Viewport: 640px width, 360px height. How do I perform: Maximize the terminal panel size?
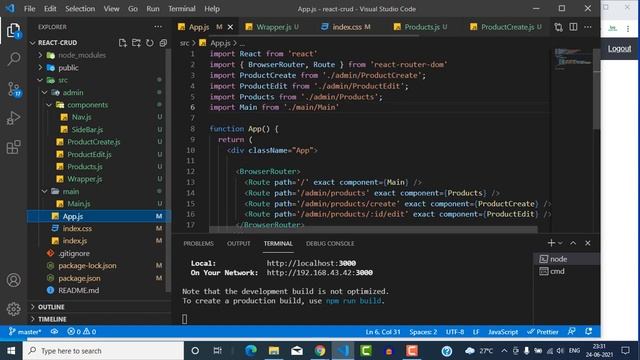tap(573, 243)
